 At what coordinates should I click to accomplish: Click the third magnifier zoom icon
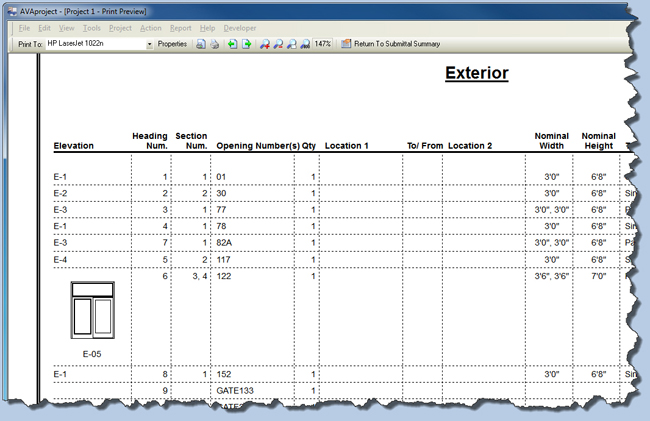[291, 44]
